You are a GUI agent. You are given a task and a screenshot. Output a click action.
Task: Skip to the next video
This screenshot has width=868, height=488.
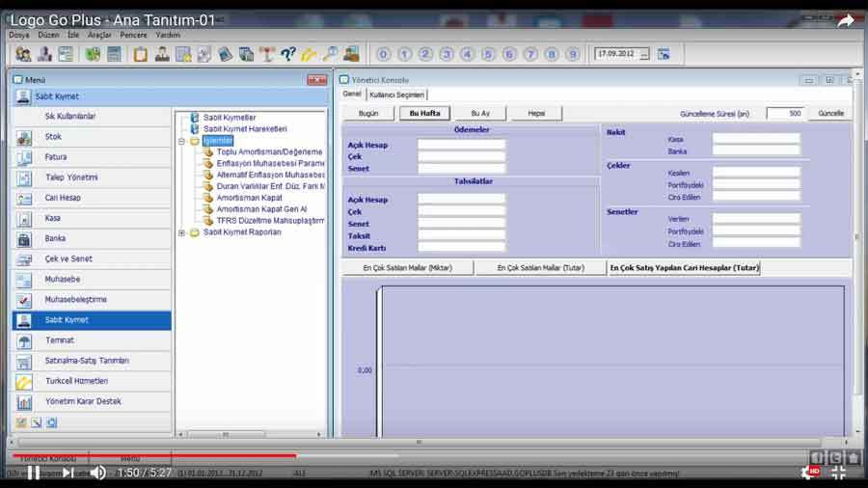pos(68,473)
